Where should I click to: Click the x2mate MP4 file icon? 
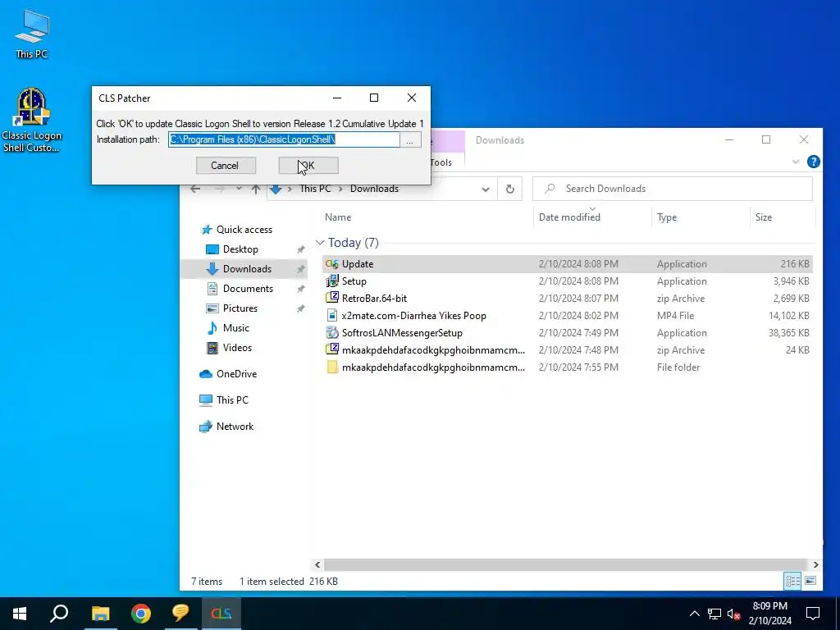coord(332,316)
